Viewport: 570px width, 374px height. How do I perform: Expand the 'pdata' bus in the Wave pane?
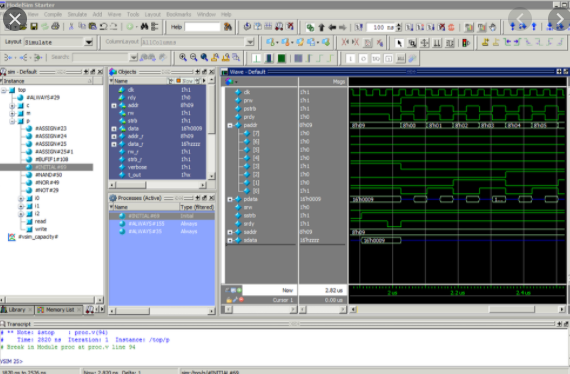(x=230, y=199)
